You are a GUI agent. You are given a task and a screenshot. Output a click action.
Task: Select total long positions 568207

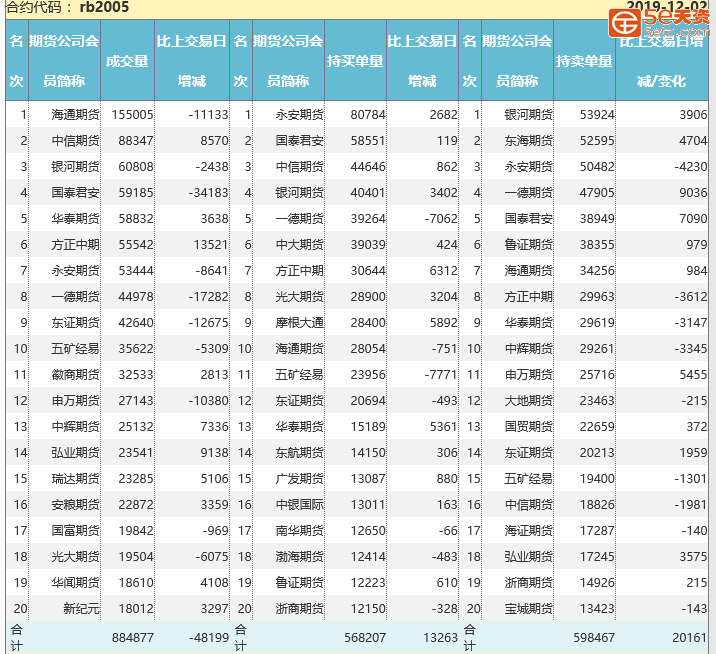[x=365, y=638]
